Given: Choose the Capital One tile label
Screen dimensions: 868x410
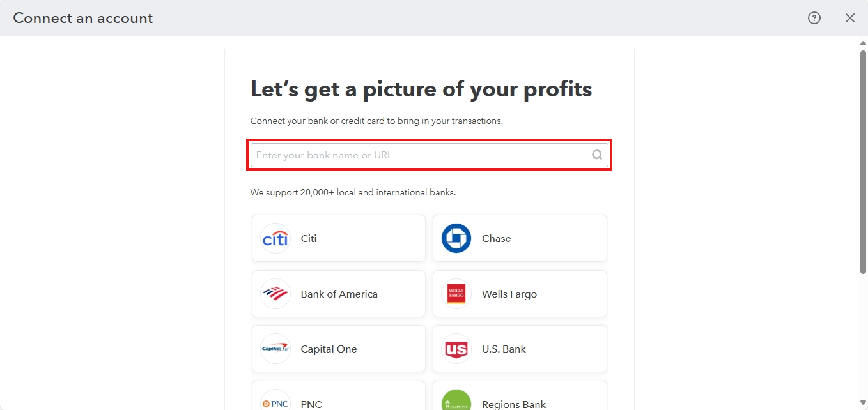Looking at the screenshot, I should tap(329, 349).
